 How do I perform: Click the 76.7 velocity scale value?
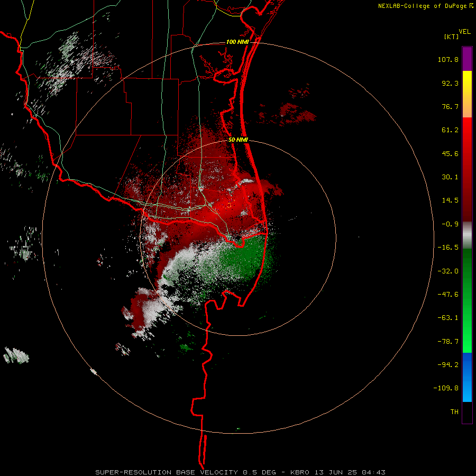pyautogui.click(x=450, y=106)
